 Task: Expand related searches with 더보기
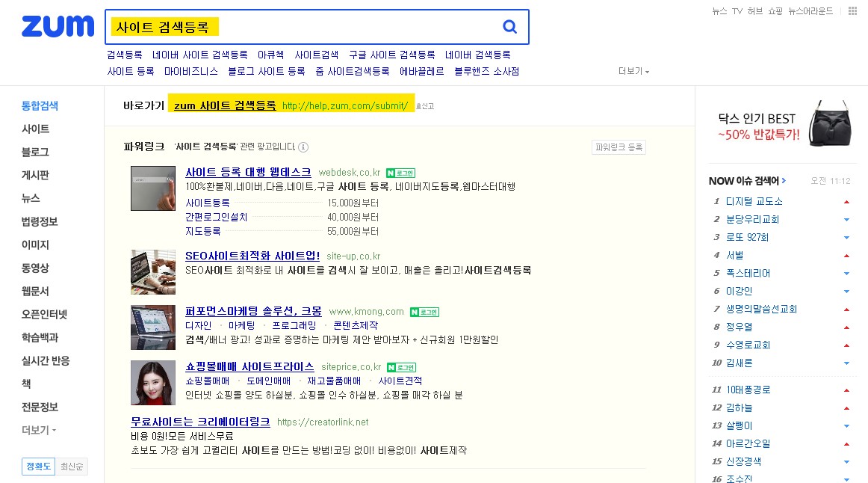633,71
